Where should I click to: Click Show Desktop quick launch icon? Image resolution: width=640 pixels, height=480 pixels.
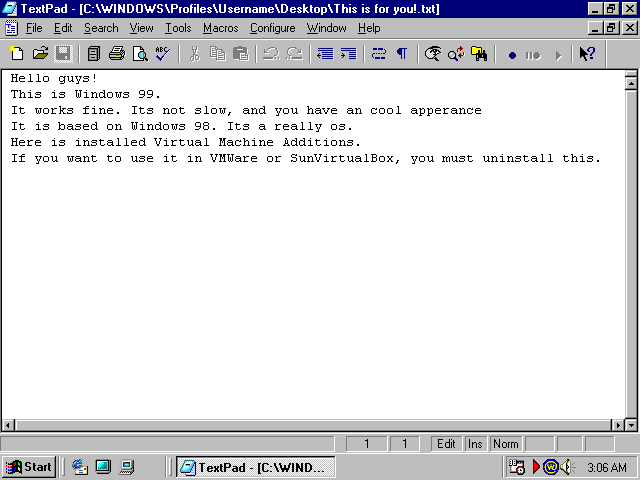tap(103, 467)
